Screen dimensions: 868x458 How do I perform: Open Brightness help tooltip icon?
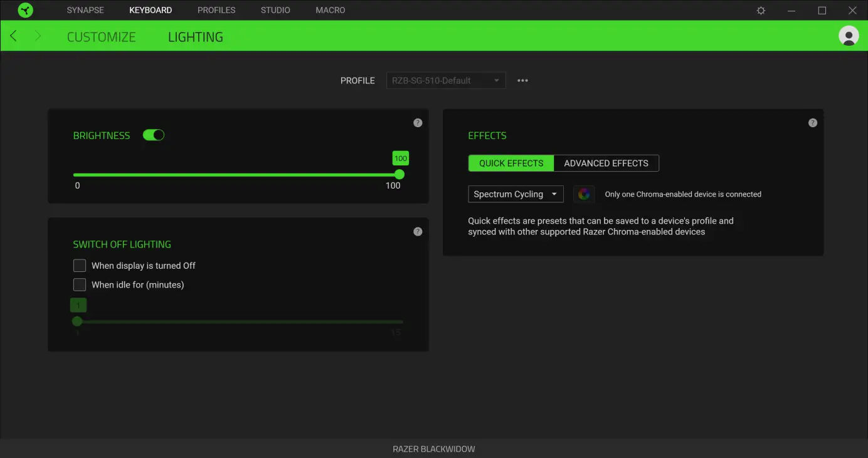pos(418,122)
